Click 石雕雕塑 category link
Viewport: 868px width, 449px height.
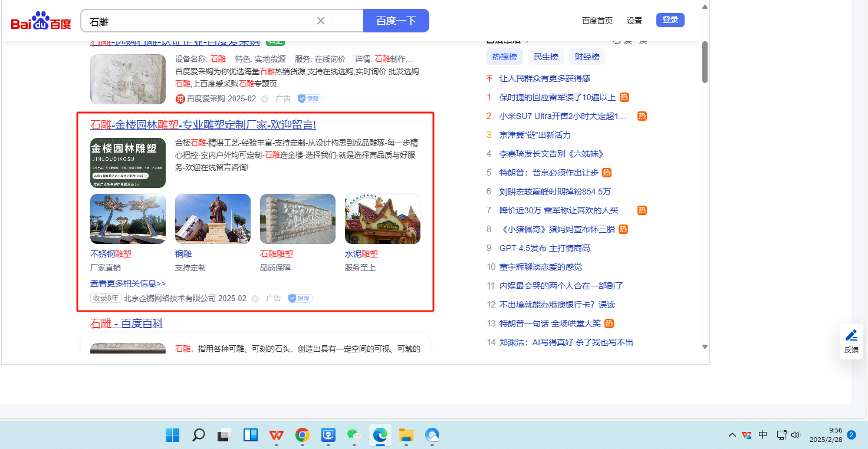(x=277, y=254)
